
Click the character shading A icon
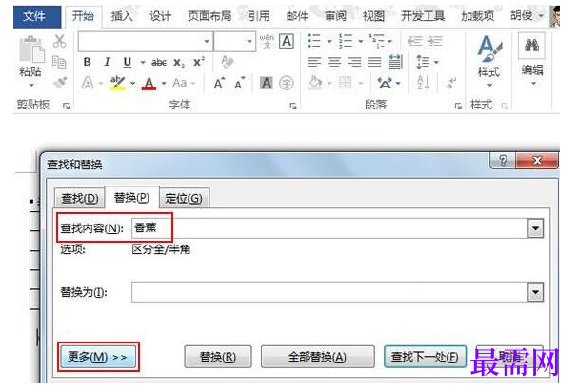267,83
